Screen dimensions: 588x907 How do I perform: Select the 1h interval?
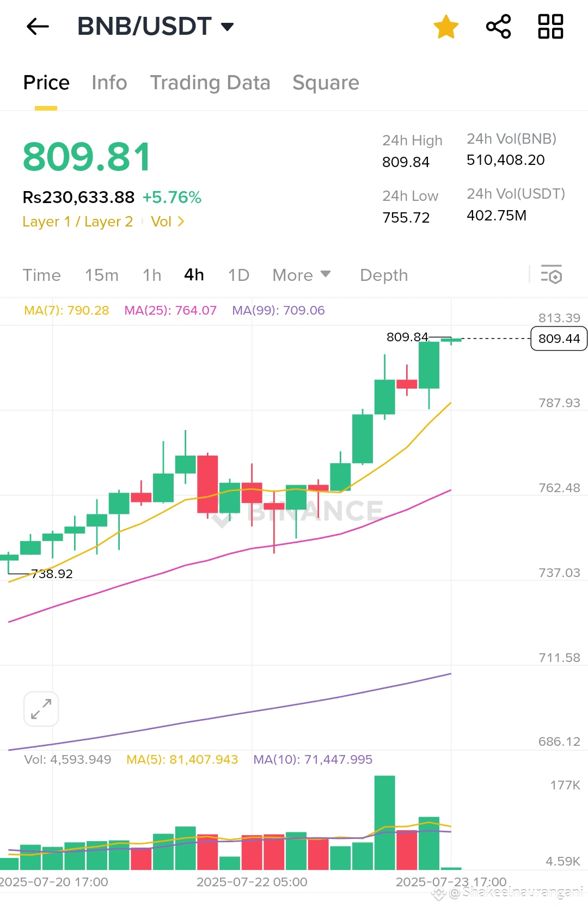click(x=152, y=275)
